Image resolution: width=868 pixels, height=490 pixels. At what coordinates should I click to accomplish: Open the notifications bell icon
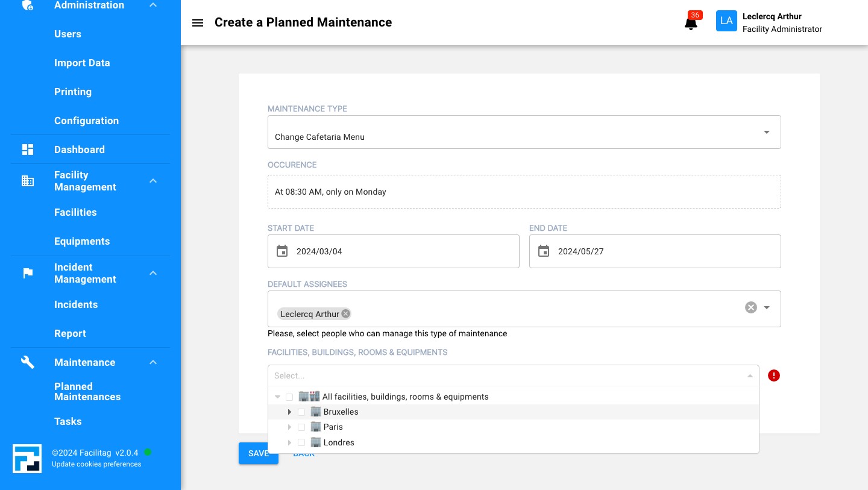691,24
